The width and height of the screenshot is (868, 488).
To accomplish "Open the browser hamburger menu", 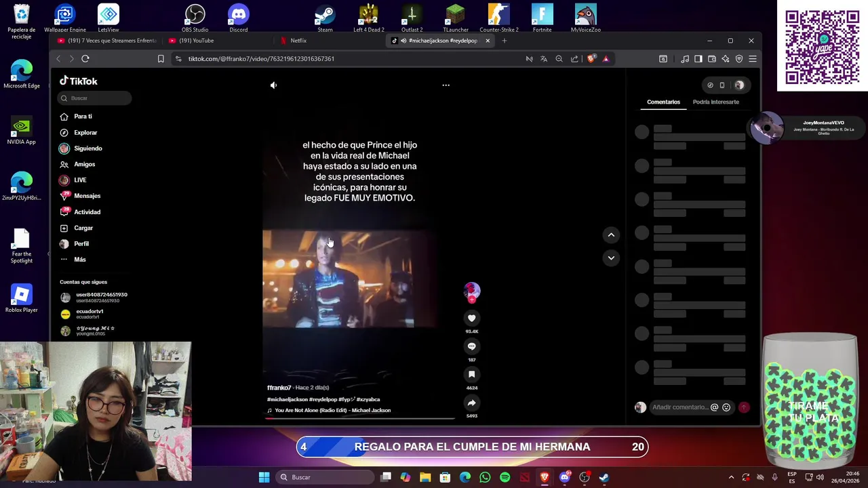I will 753,59.
